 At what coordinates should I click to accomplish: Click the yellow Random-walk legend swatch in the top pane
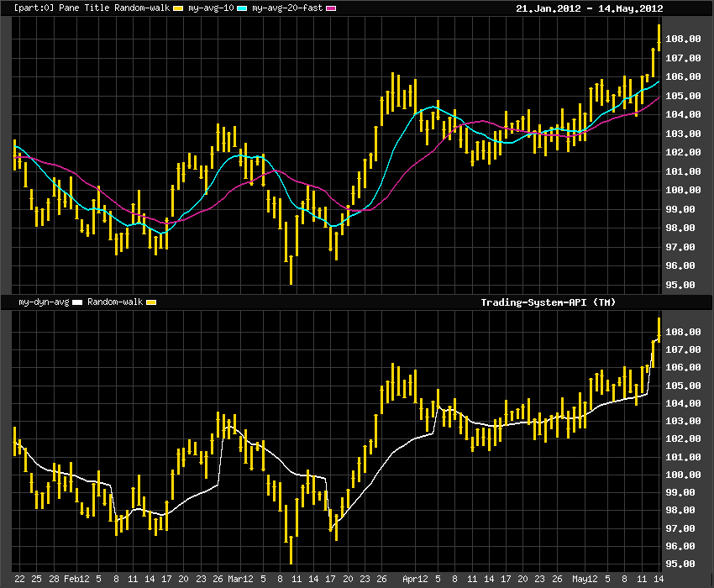[x=178, y=8]
